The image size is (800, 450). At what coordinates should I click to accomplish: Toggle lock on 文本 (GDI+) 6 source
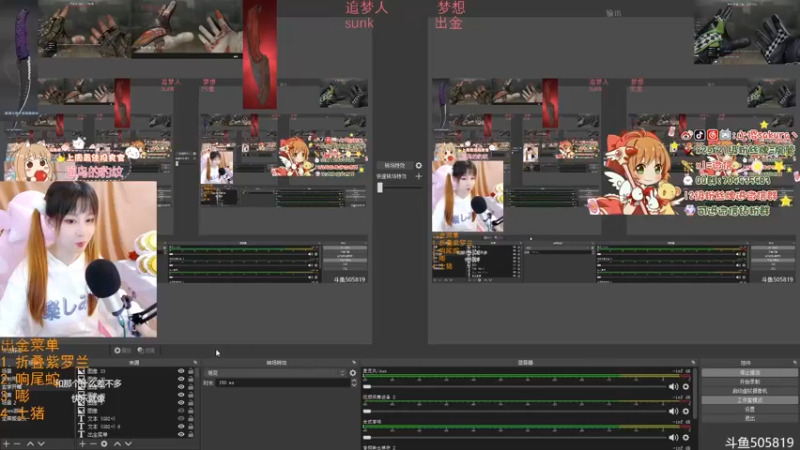191,426
